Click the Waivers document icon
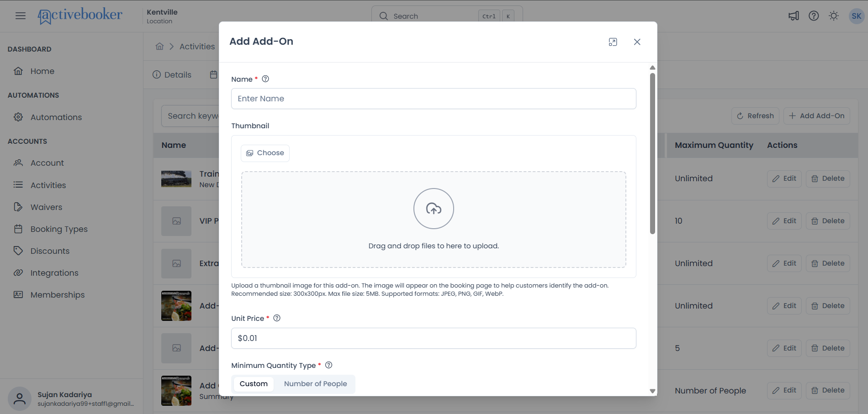The height and width of the screenshot is (414, 868). [18, 207]
